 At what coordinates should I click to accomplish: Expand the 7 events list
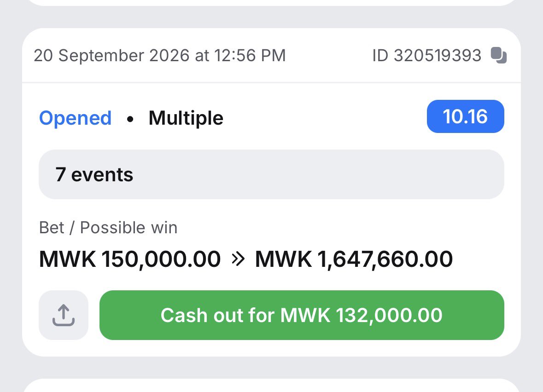(x=272, y=174)
